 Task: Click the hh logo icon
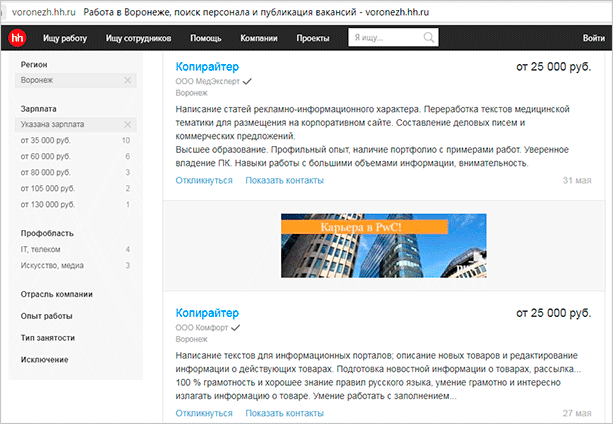tap(17, 39)
